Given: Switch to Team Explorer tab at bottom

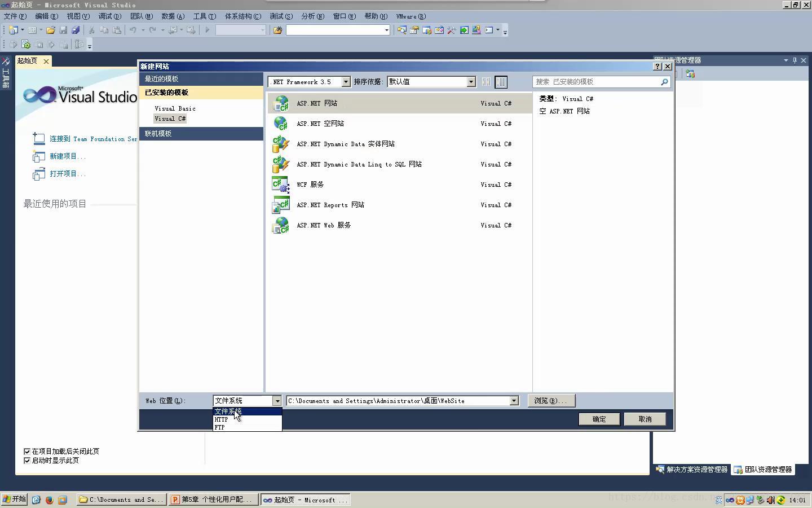Looking at the screenshot, I should click(763, 469).
